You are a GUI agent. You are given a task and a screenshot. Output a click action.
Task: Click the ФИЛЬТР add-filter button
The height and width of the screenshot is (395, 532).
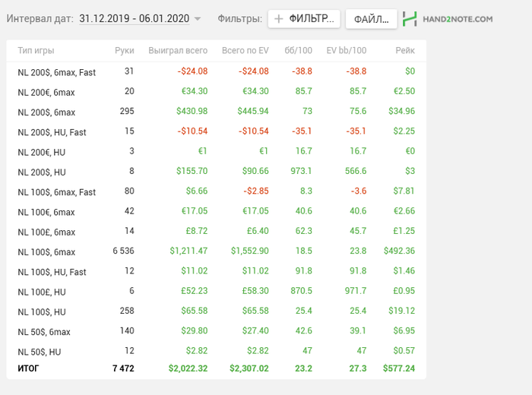tap(304, 19)
